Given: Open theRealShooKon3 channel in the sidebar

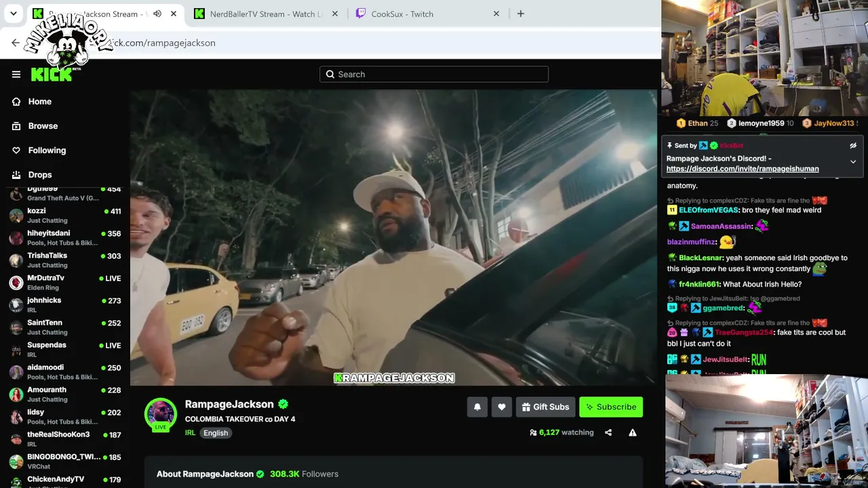Looking at the screenshot, I should point(65,439).
